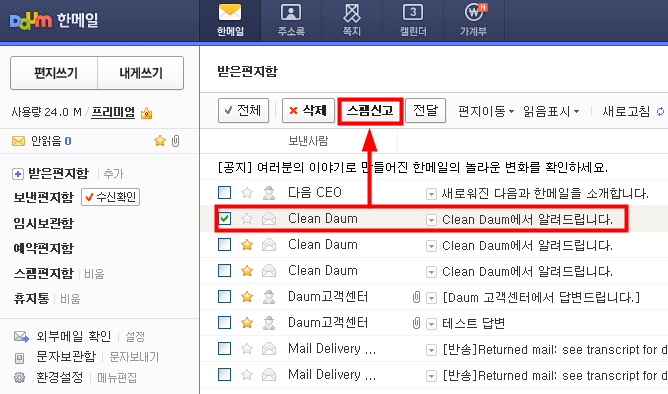Image resolution: width=668 pixels, height=394 pixels.
Task: Open the 쪽지 notes tab
Action: tap(352, 20)
